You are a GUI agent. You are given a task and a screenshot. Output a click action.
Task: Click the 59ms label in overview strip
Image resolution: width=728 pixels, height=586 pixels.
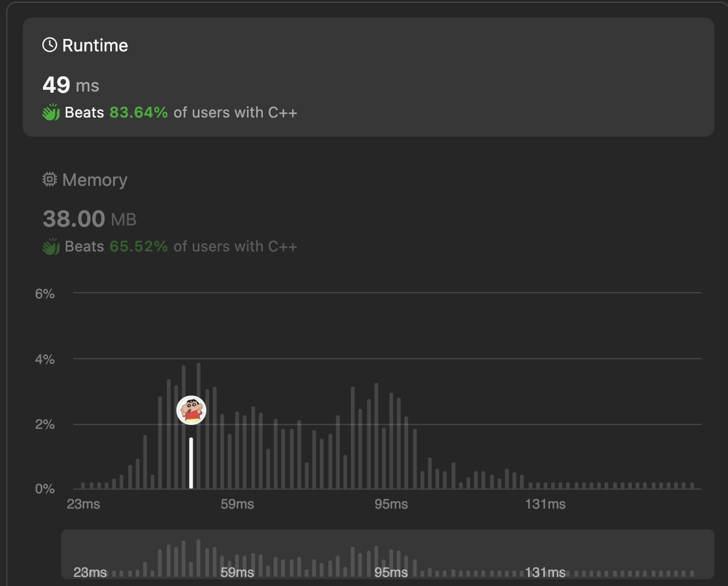(x=237, y=572)
